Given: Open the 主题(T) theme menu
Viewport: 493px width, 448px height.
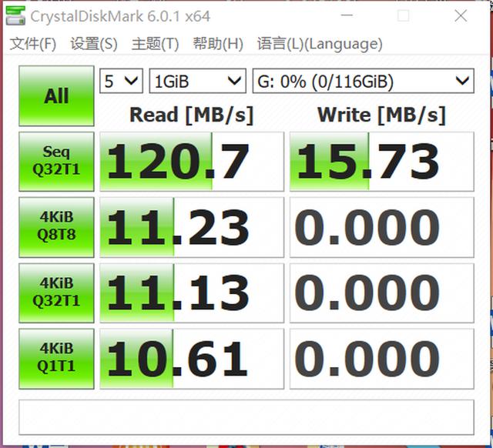Looking at the screenshot, I should pos(155,44).
